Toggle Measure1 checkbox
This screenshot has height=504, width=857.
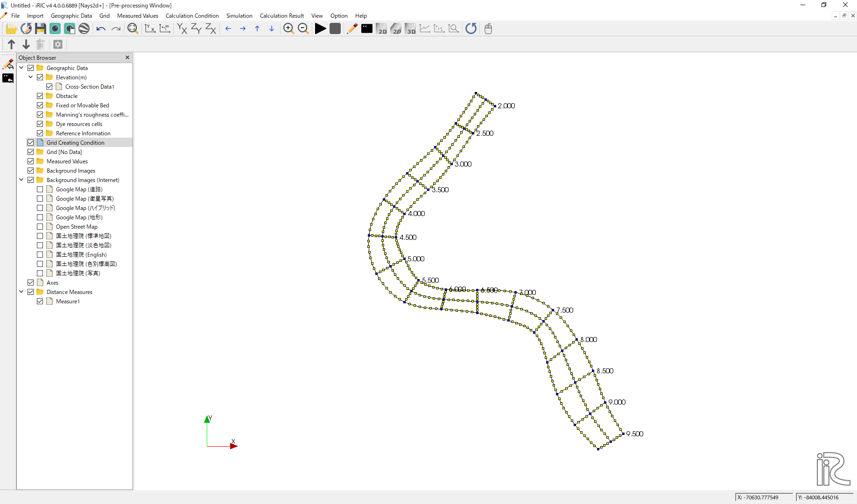40,301
